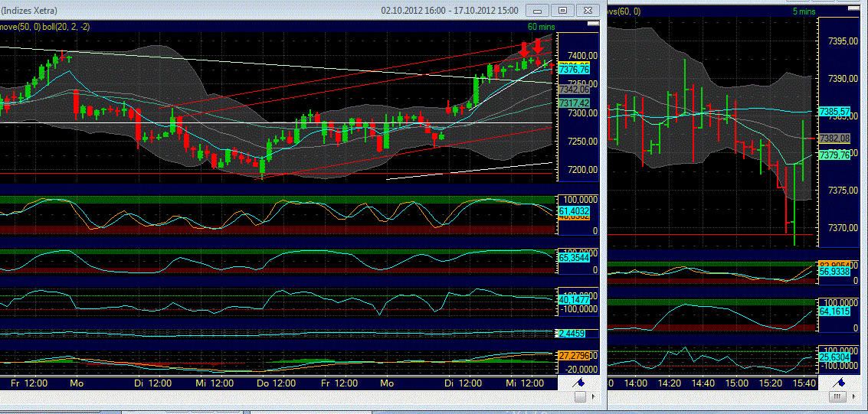The height and width of the screenshot is (414, 868).
Task: Click the 15:00 time axis label
Action: coord(737,383)
